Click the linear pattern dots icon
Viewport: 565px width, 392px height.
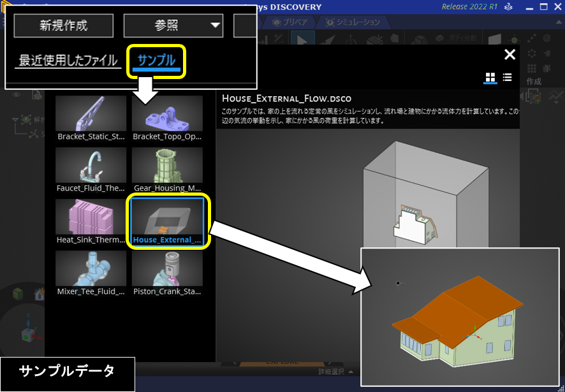[x=532, y=38]
